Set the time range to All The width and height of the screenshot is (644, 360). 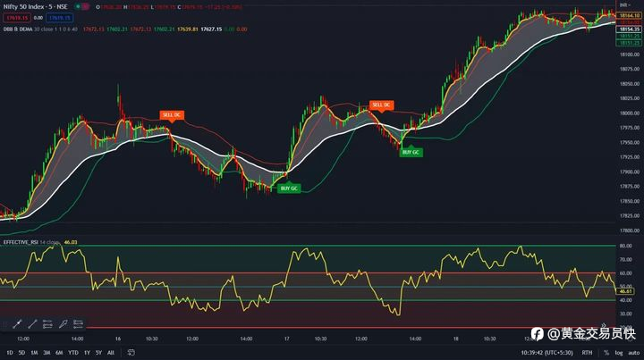click(111, 353)
